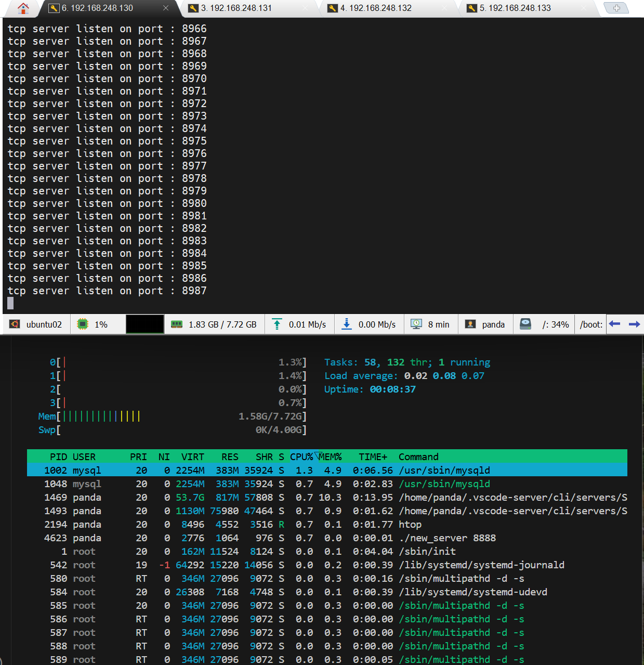The image size is (644, 665).
Task: Select multipathd process row PID 580
Action: (x=327, y=579)
